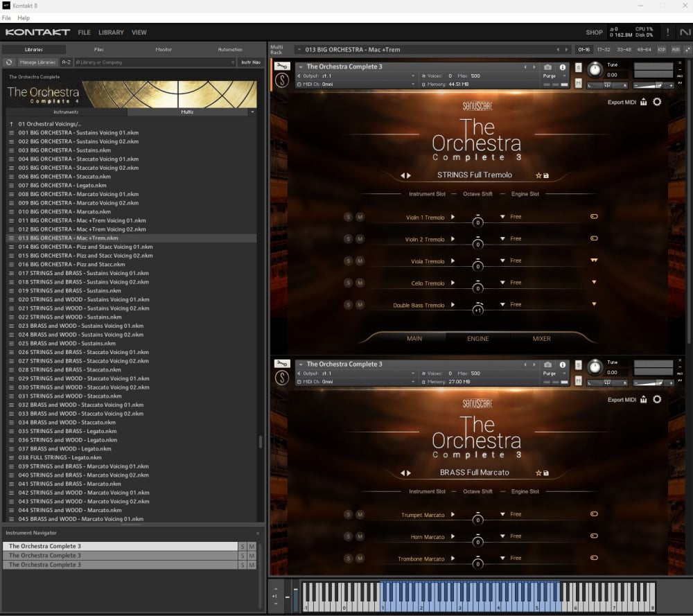Click the info icon of the first instrument header
The image size is (693, 616).
coord(563,67)
